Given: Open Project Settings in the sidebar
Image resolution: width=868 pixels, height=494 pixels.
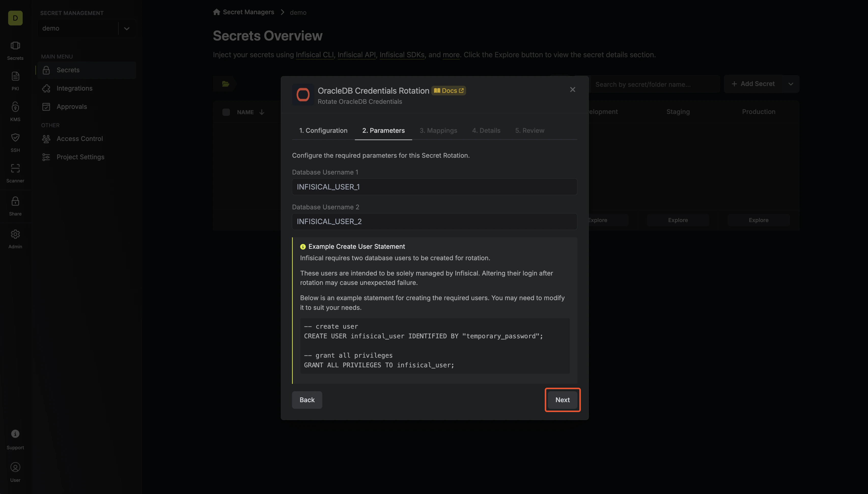Looking at the screenshot, I should point(87,157).
